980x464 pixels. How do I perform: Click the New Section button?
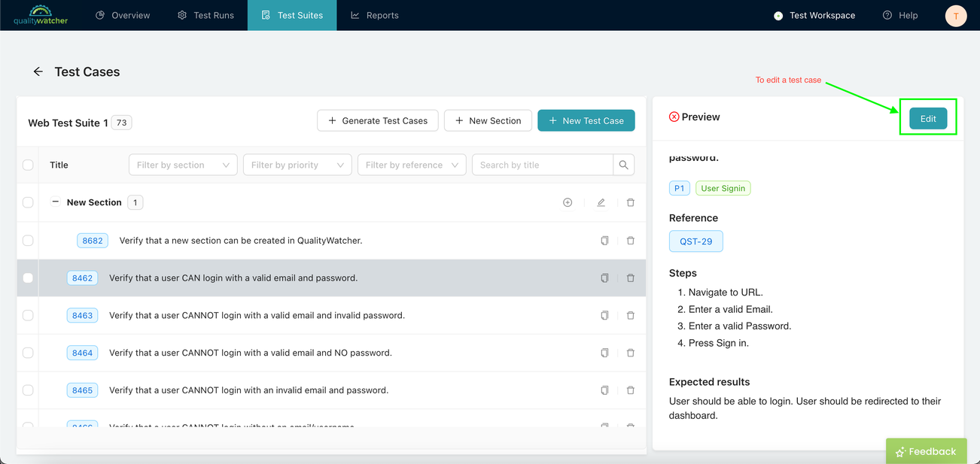point(488,120)
